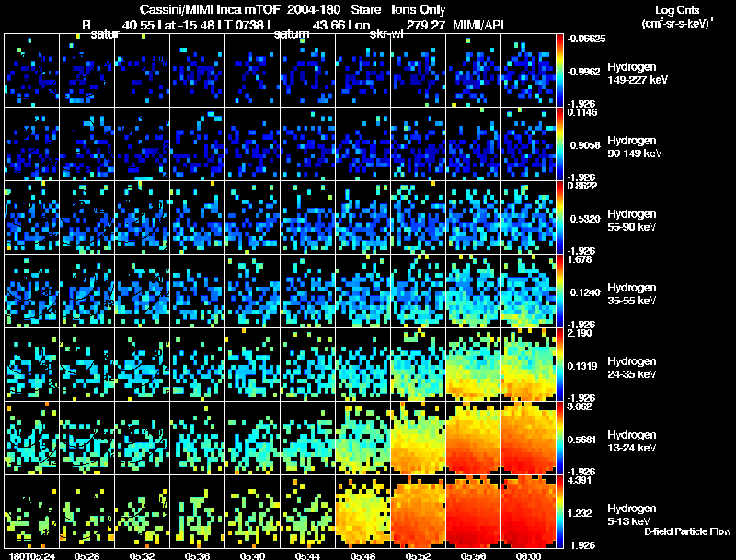Select the Hydrogen 13-24 keV panel at 06:00

click(528, 438)
